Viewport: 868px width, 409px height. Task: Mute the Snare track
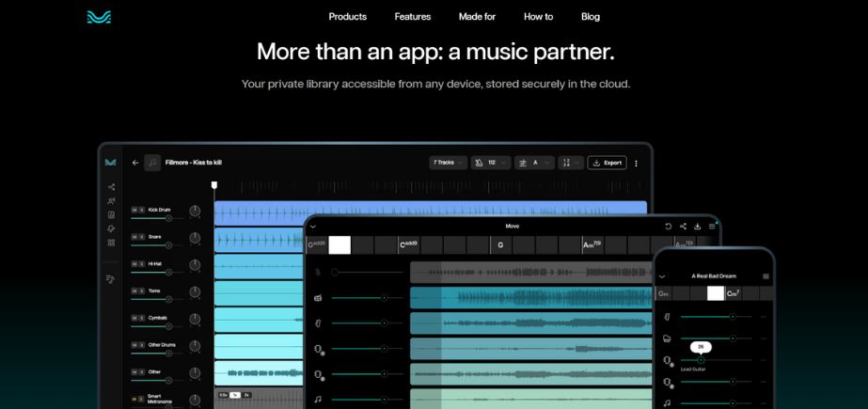pos(134,237)
